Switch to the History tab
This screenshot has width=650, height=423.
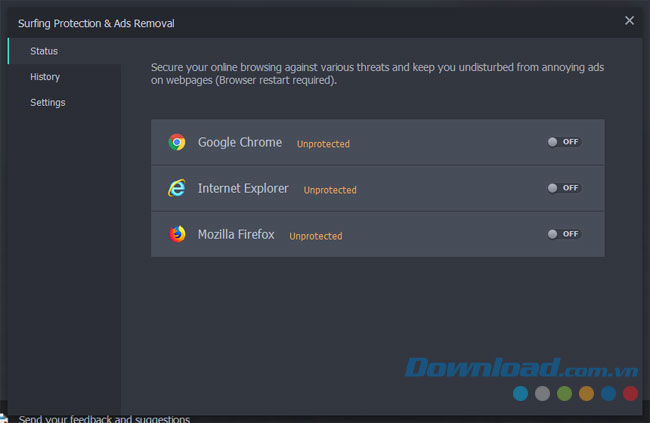(x=64, y=77)
